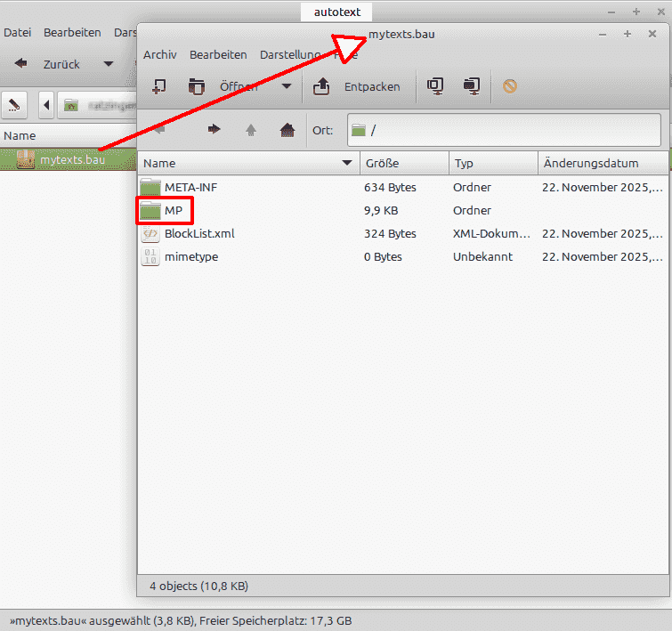Open the Darstellung menu
Viewport: 672px width, 631px height.
tap(290, 54)
